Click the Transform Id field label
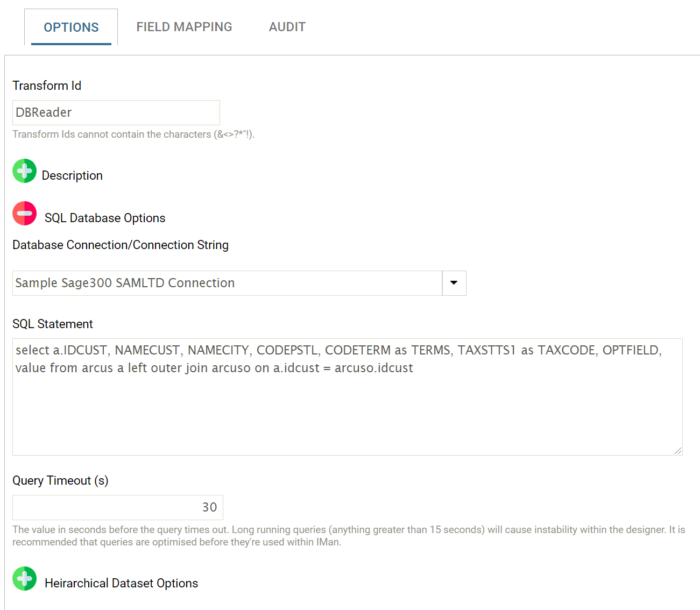 [47, 86]
